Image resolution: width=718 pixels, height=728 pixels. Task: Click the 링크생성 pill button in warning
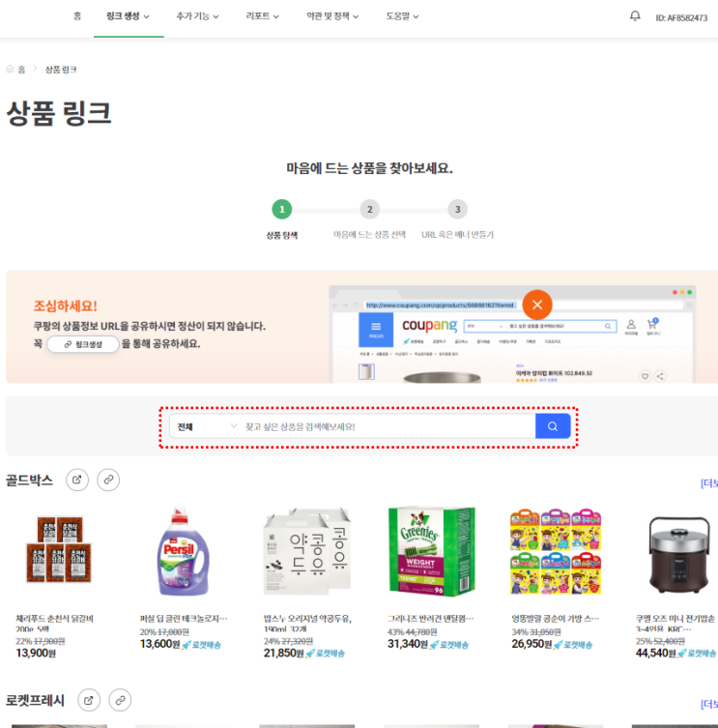[83, 344]
